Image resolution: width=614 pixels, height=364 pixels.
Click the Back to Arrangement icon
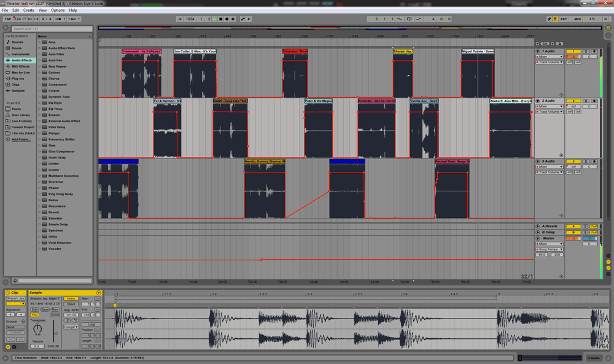(x=249, y=19)
